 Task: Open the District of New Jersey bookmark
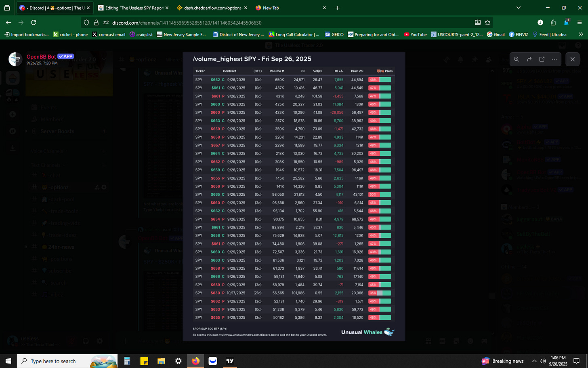[x=238, y=34]
